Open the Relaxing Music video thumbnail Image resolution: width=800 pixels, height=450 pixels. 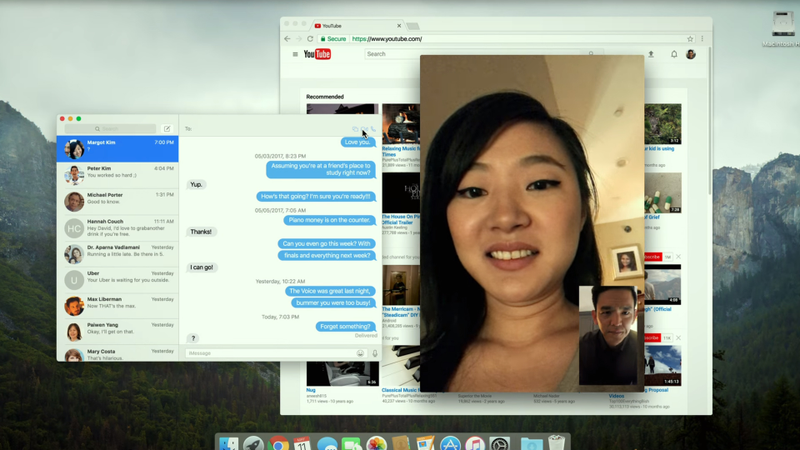tap(401, 124)
